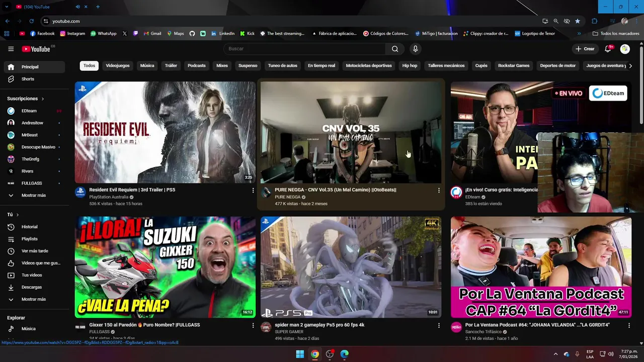Select the Tuneo de autos chip
This screenshot has height=362, width=644.
pyautogui.click(x=283, y=65)
